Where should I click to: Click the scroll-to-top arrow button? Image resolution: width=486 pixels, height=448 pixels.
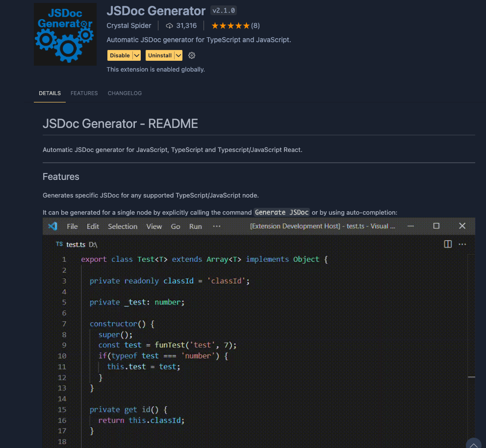pyautogui.click(x=474, y=444)
